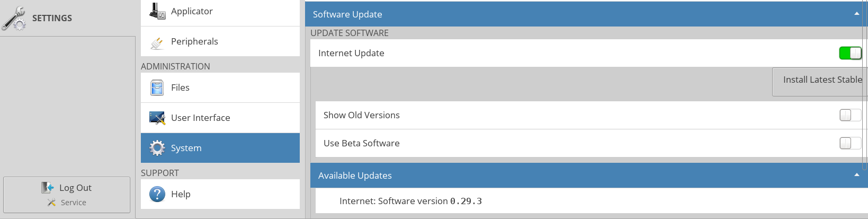Turn on Use Beta Software switch
The image size is (868, 219).
click(x=851, y=143)
